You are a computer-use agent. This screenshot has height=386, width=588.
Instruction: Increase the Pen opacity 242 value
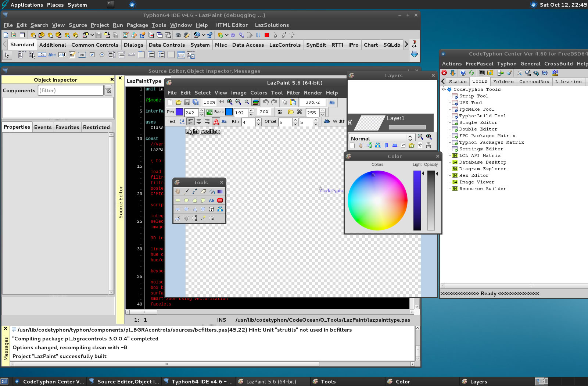pyautogui.click(x=201, y=110)
